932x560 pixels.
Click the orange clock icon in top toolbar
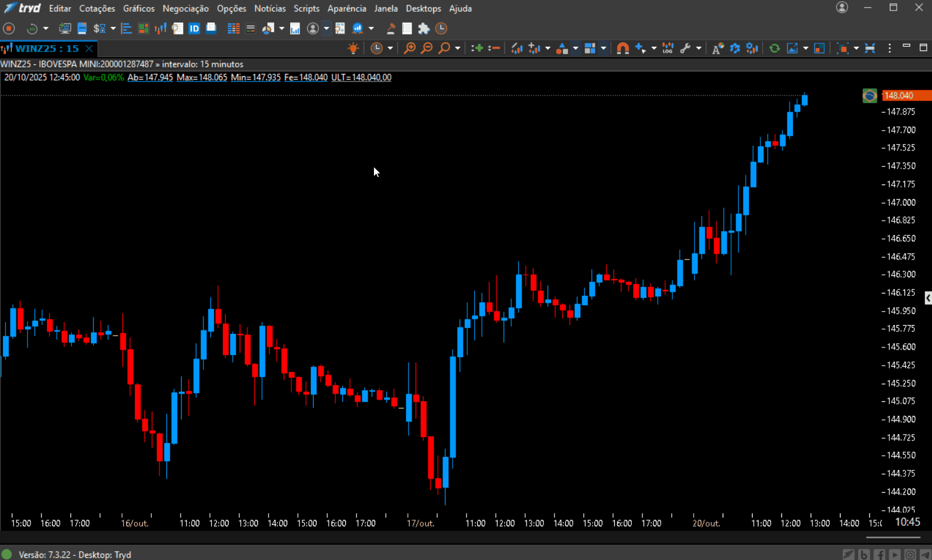click(441, 28)
